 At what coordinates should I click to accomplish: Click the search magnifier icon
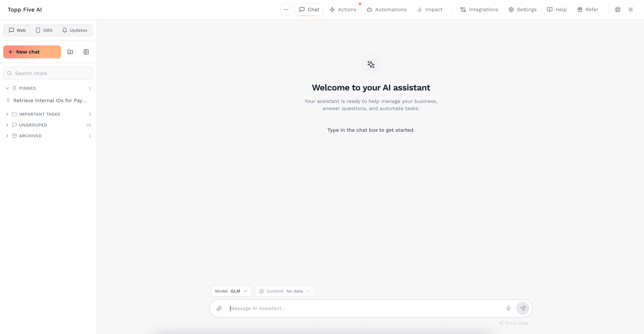10,73
